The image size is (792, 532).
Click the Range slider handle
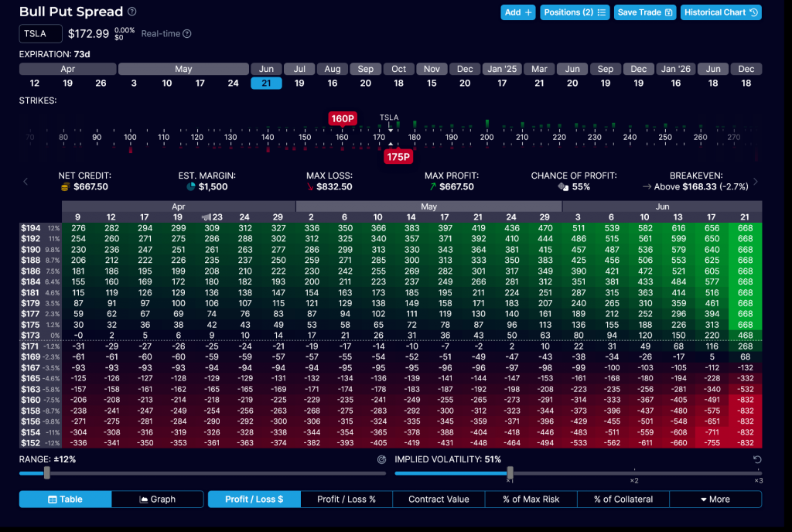click(47, 472)
